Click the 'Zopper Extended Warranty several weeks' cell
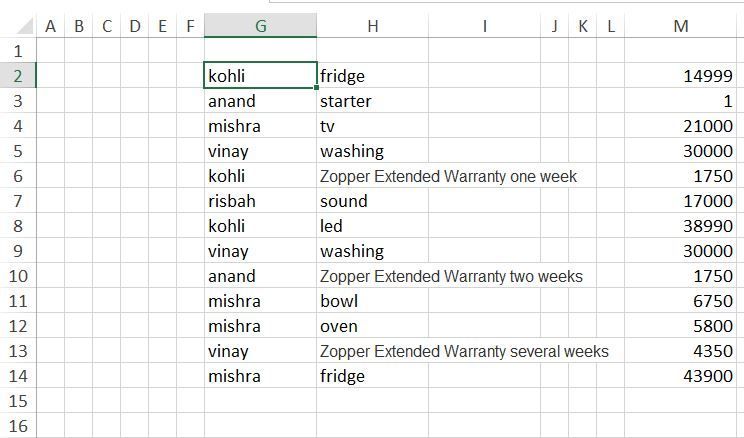744x438 pixels. (464, 351)
